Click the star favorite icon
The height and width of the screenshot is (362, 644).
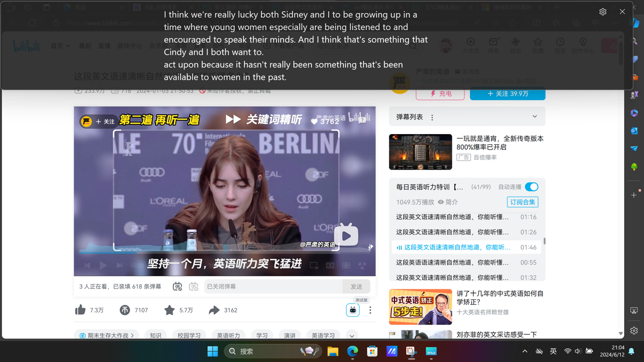(x=169, y=310)
